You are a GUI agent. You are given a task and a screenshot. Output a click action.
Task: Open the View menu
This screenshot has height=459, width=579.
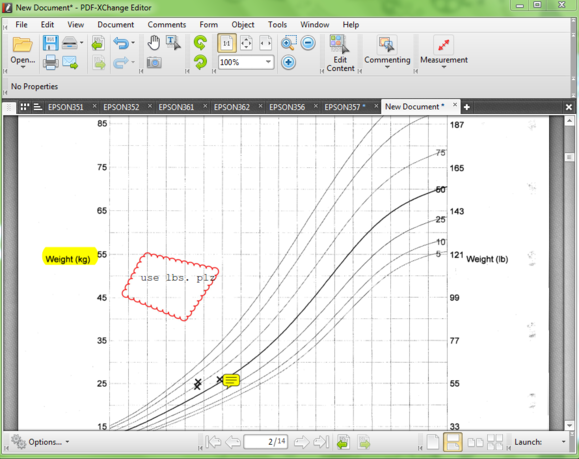76,25
